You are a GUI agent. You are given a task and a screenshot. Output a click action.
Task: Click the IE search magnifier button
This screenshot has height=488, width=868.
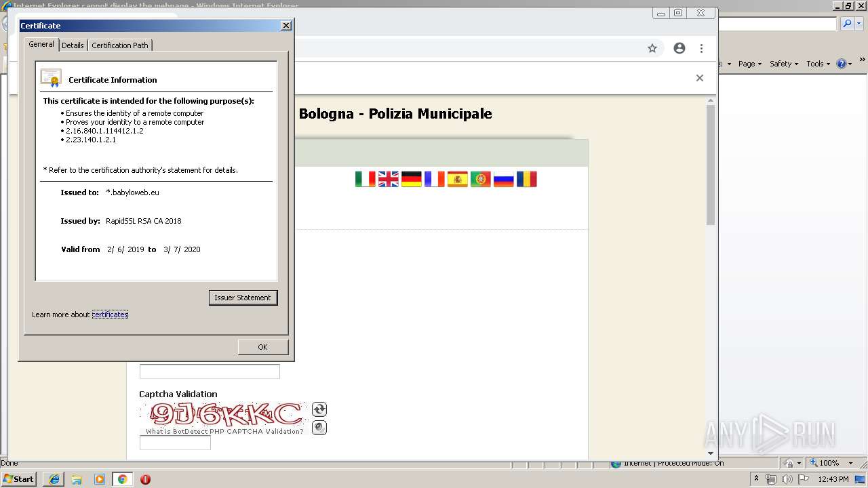(x=847, y=24)
